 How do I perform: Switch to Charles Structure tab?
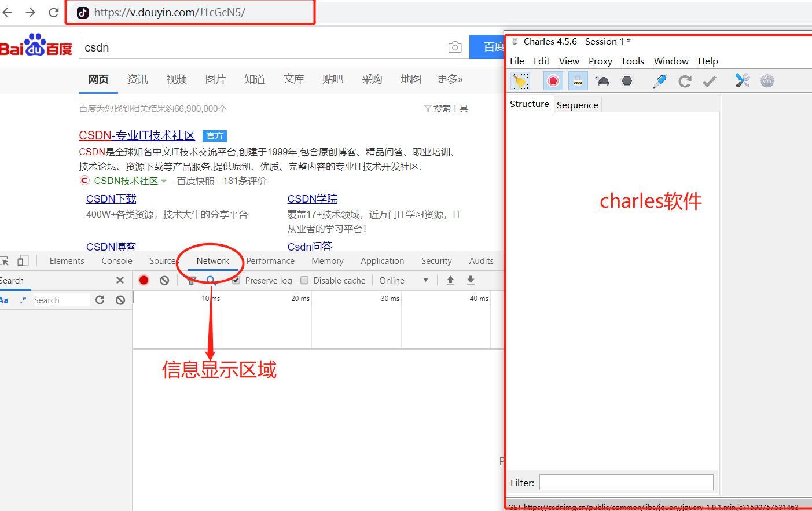coord(530,104)
